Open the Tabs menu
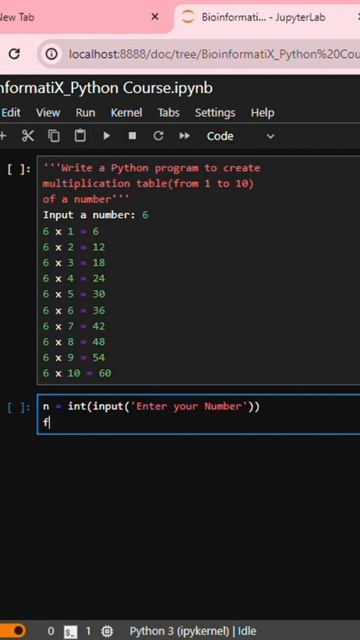This screenshot has height=640, width=360. [x=169, y=113]
